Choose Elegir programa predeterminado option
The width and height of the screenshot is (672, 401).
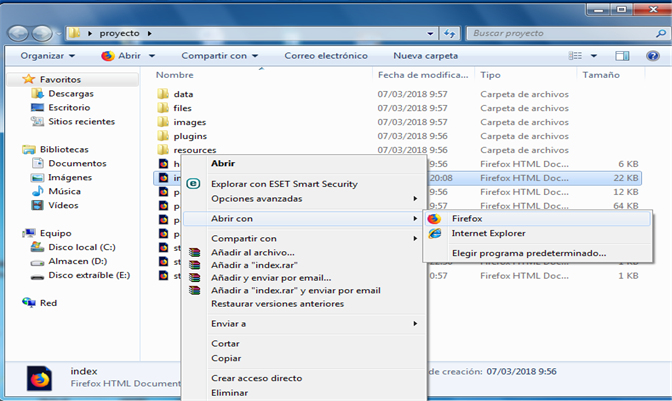click(528, 253)
